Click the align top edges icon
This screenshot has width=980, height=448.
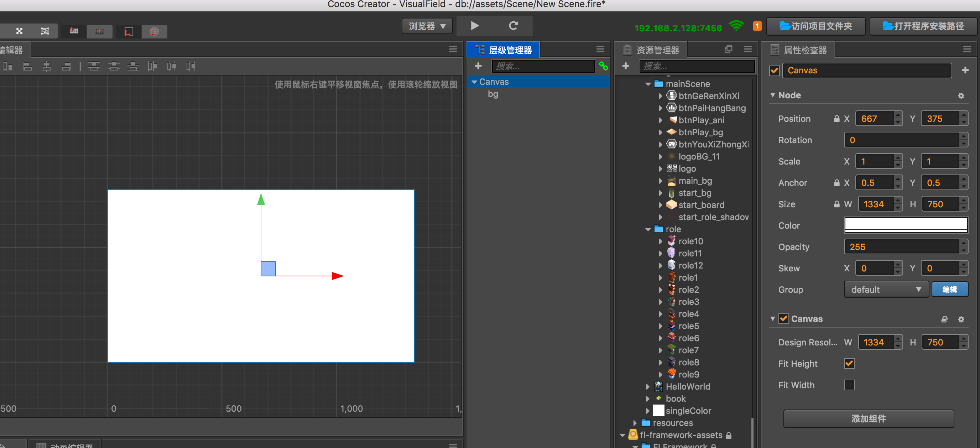(94, 67)
